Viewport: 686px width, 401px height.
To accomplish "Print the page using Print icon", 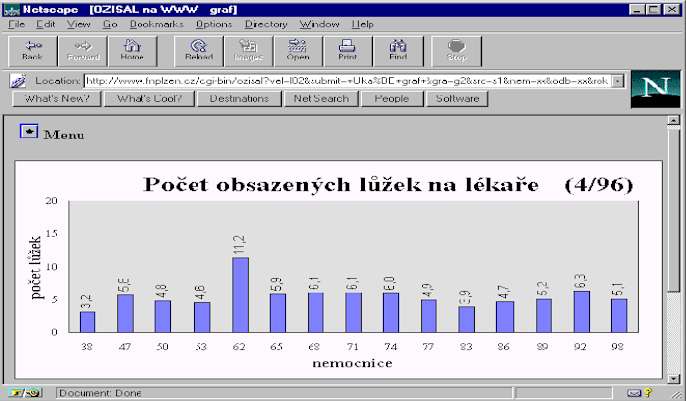I will (x=347, y=51).
